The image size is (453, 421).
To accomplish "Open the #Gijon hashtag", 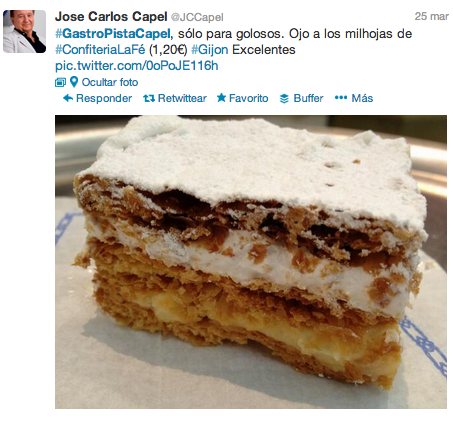I will pos(210,50).
